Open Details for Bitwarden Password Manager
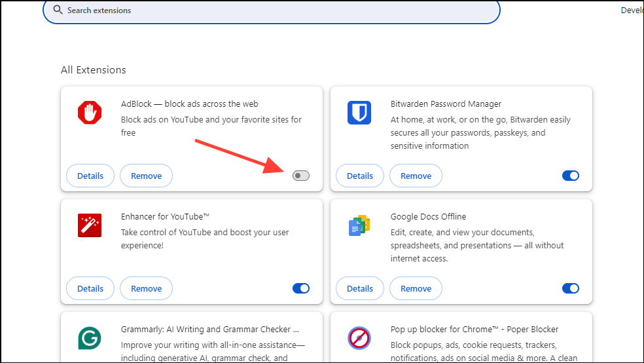The width and height of the screenshot is (644, 363). click(360, 176)
